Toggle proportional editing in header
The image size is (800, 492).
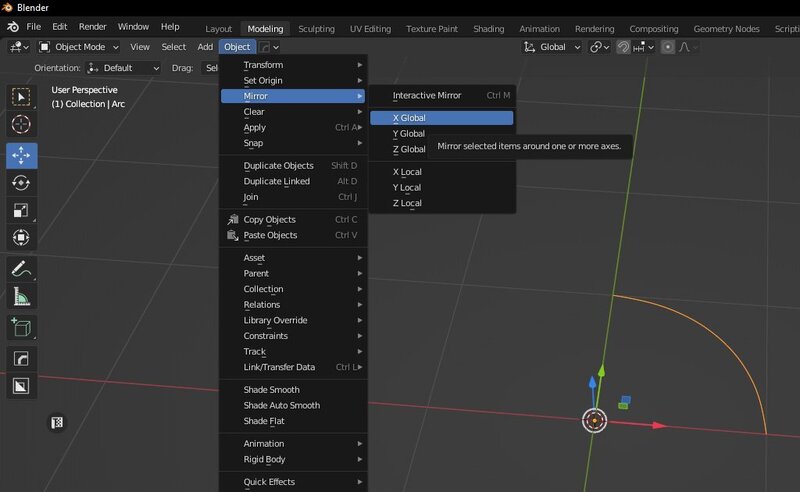pyautogui.click(x=668, y=47)
